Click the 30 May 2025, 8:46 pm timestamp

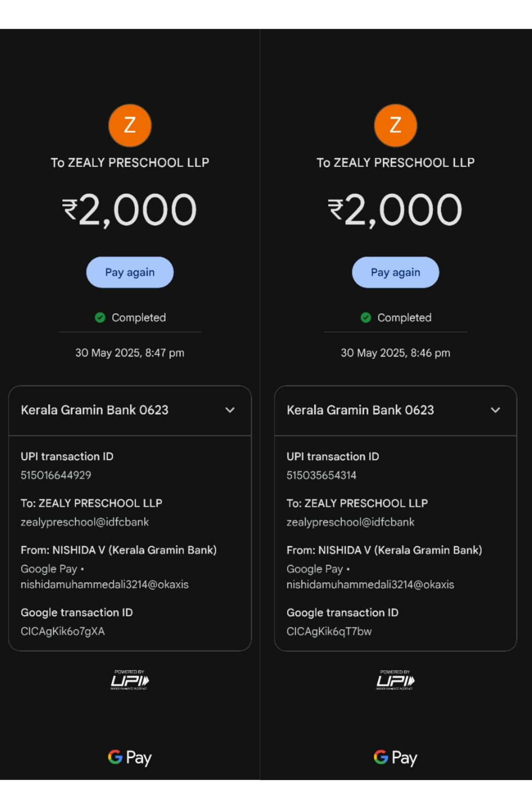point(395,353)
